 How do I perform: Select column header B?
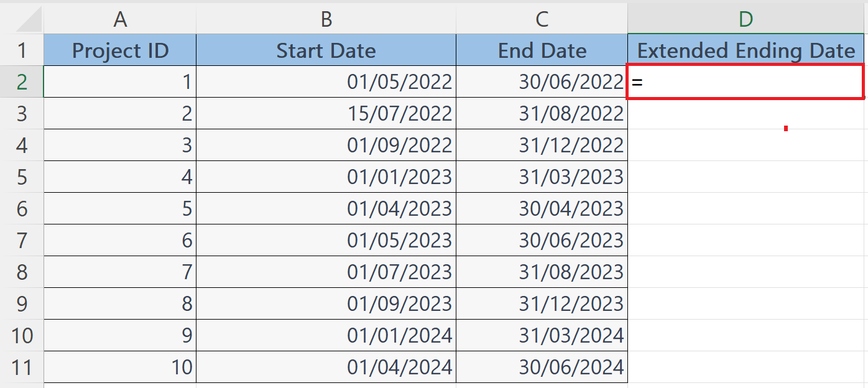pyautogui.click(x=326, y=19)
